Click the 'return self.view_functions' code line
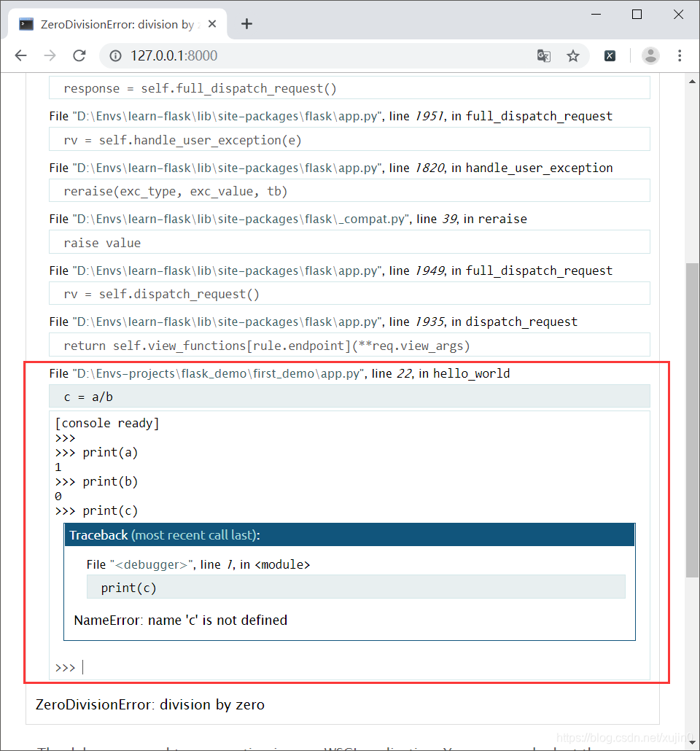The width and height of the screenshot is (700, 751). click(349, 345)
